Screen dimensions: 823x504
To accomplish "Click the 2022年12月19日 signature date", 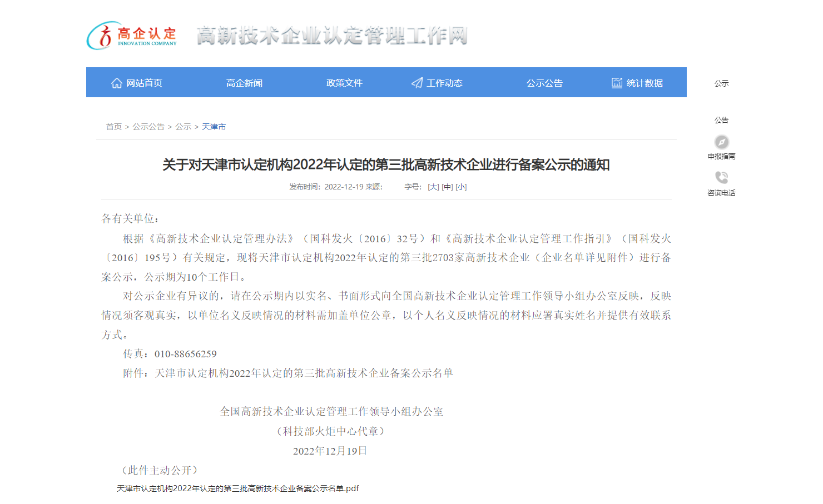I will (330, 451).
